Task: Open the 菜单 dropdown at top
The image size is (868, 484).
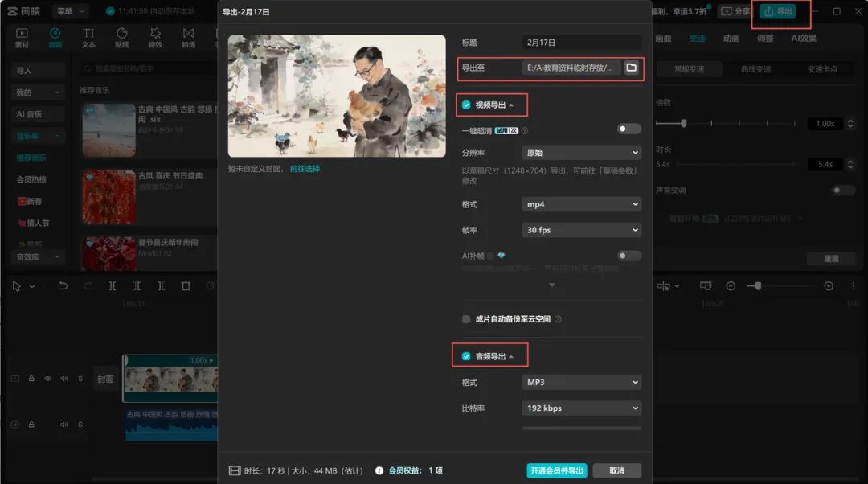Action: pos(70,11)
